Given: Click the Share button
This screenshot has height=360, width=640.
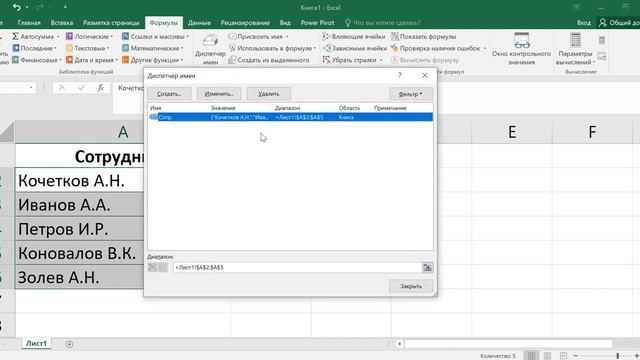Looking at the screenshot, I should 619,23.
